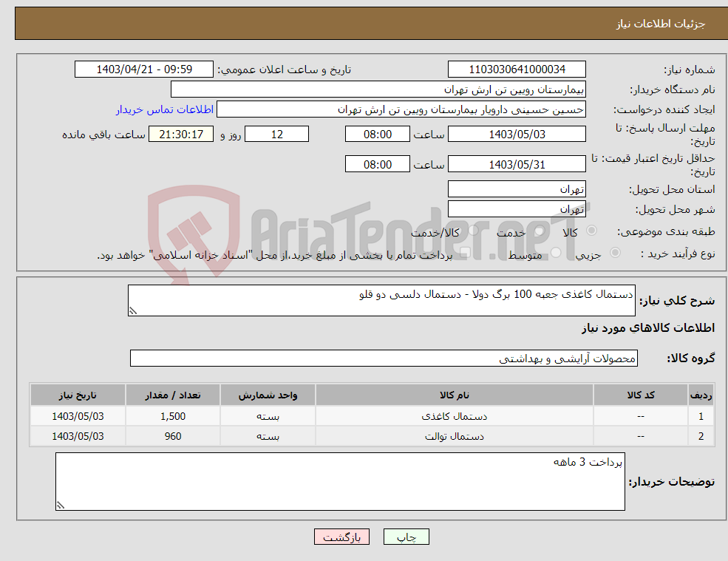Image resolution: width=728 pixels, height=561 pixels.
Task: Click the remaining days field showing 12
Action: click(x=276, y=135)
